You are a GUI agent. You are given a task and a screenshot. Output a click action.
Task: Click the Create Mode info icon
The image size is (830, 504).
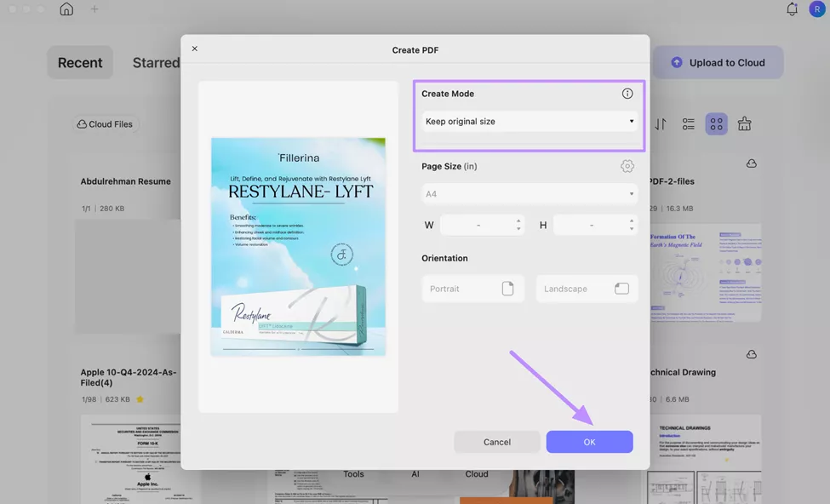point(627,93)
